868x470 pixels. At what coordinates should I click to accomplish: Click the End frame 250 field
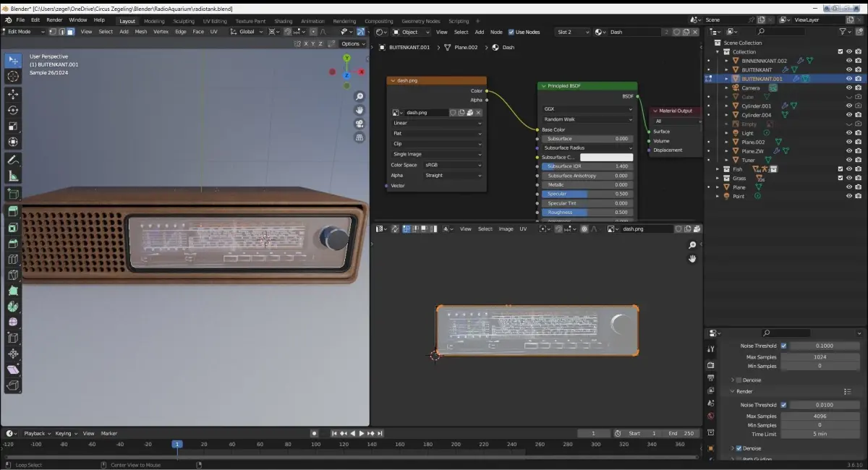coord(681,433)
